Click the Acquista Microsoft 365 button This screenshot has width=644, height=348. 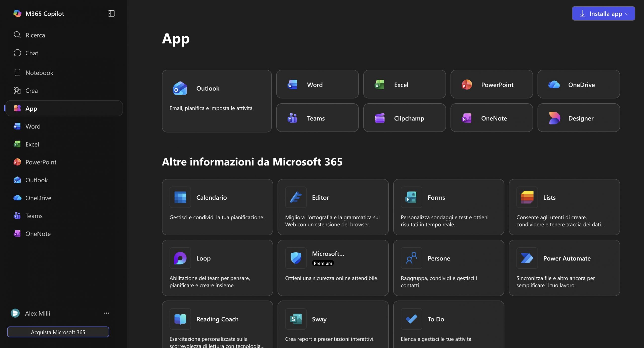(58, 332)
